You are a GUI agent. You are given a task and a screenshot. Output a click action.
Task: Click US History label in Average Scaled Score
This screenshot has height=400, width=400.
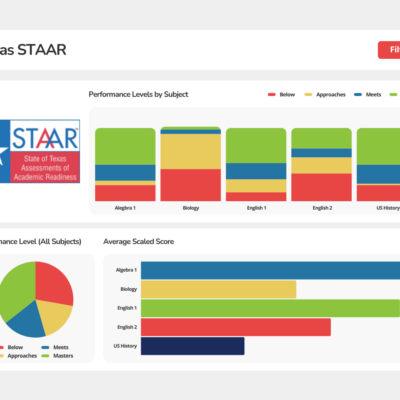point(125,346)
